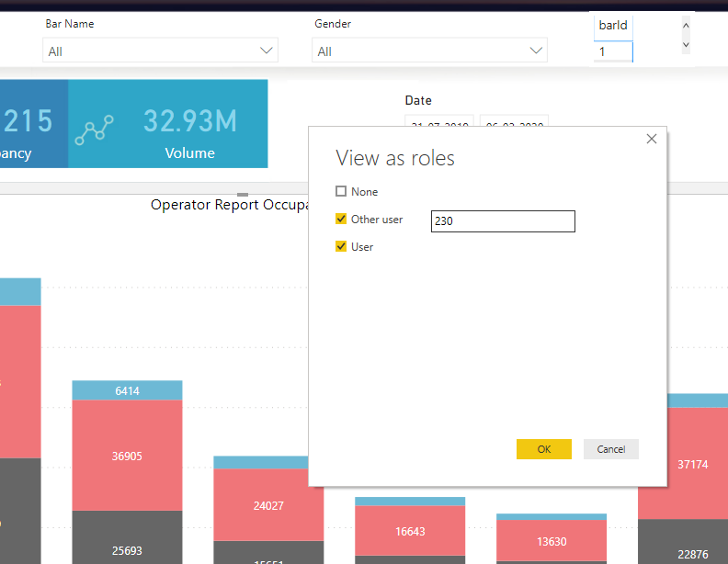The height and width of the screenshot is (564, 728).
Task: Click the barId table scroll down arrow
Action: [x=686, y=45]
